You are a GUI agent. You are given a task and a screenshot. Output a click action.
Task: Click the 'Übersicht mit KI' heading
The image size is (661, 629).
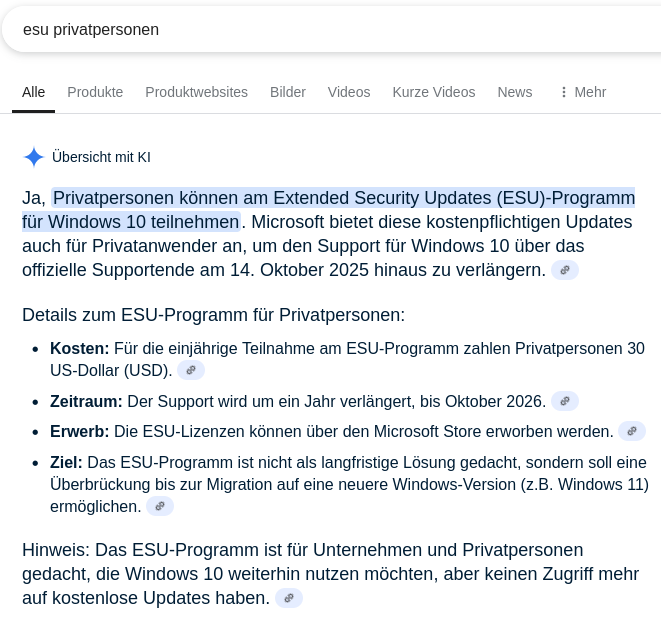[x=101, y=157]
